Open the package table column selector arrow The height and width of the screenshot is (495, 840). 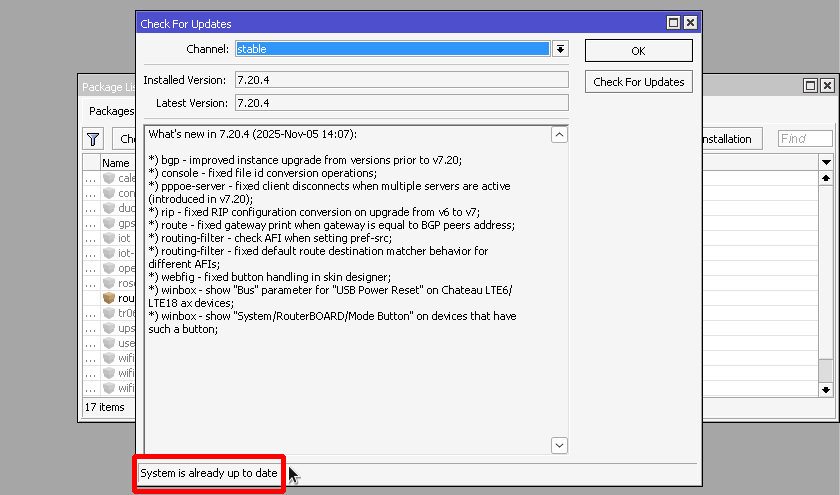(826, 162)
